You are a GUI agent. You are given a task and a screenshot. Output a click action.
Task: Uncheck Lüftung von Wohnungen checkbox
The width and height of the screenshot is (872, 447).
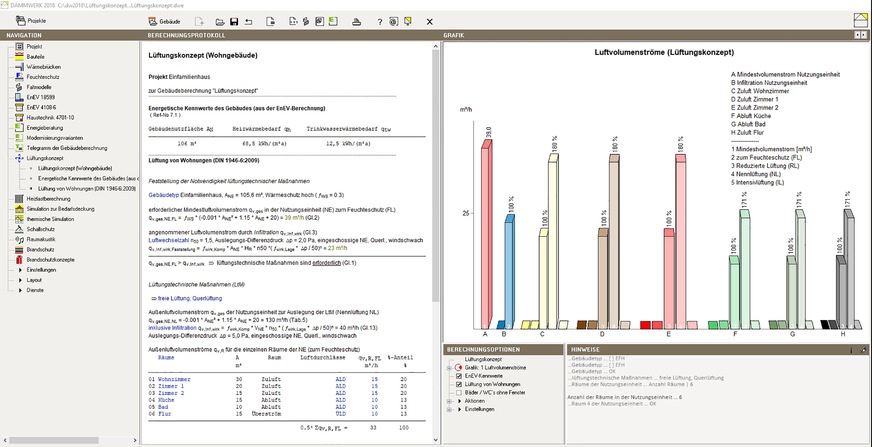[459, 384]
